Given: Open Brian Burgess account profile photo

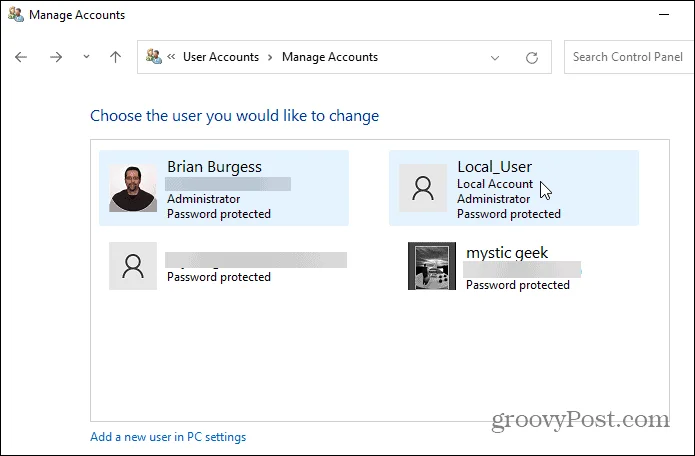Looking at the screenshot, I should [x=133, y=188].
